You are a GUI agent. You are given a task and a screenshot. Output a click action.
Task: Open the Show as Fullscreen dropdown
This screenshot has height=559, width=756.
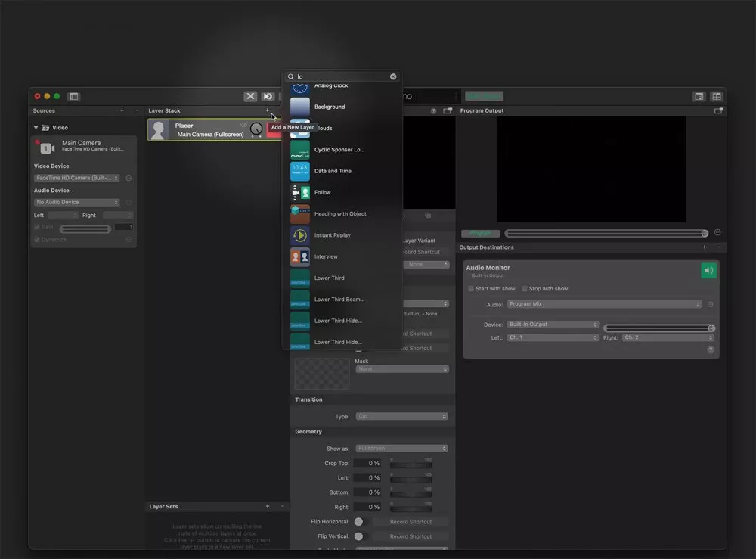pos(402,449)
